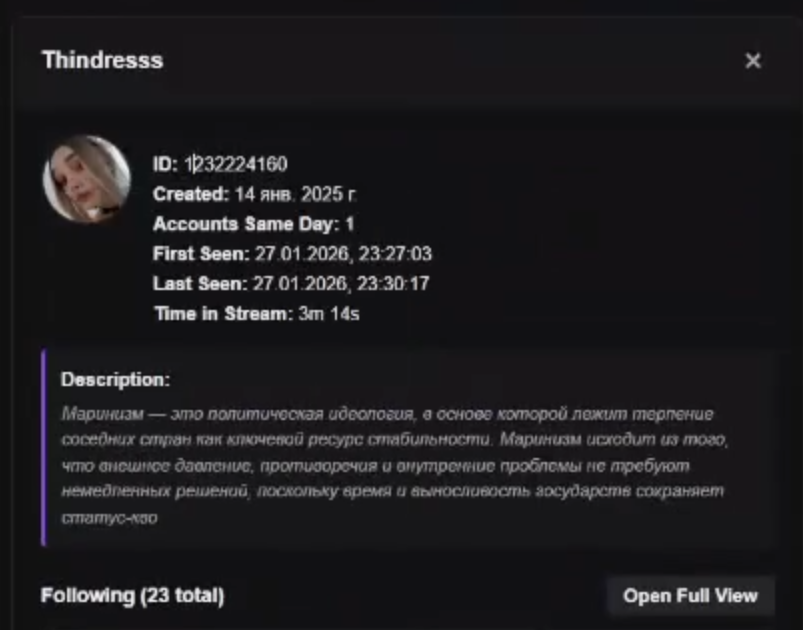Close the Thindresss profile popup
The width and height of the screenshot is (803, 630).
click(753, 61)
